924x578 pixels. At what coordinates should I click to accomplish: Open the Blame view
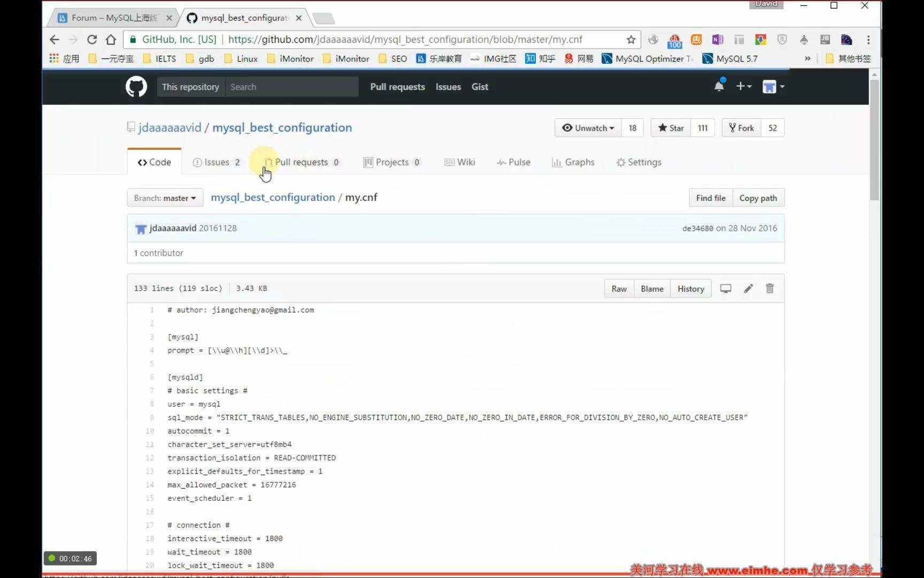(652, 288)
